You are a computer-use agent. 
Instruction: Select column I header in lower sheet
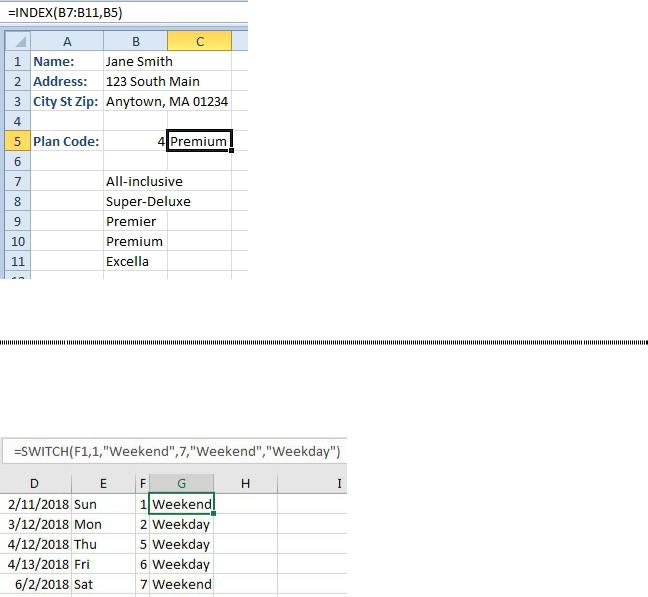[312, 483]
